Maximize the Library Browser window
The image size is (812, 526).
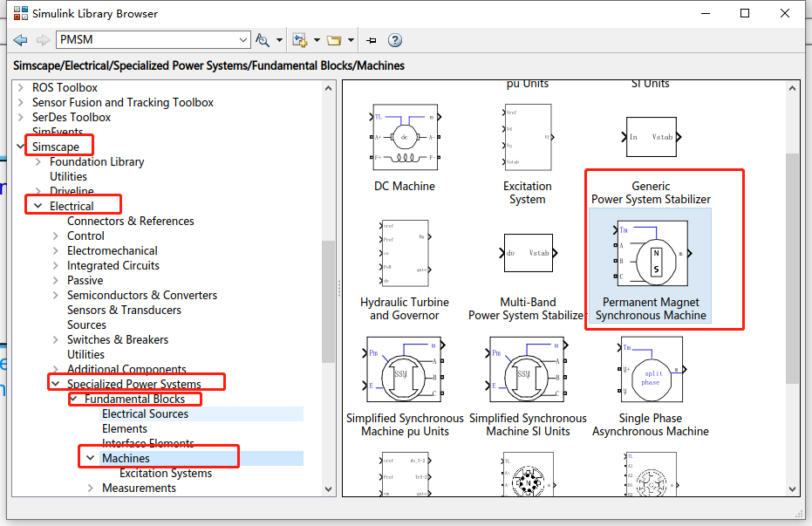pyautogui.click(x=745, y=13)
